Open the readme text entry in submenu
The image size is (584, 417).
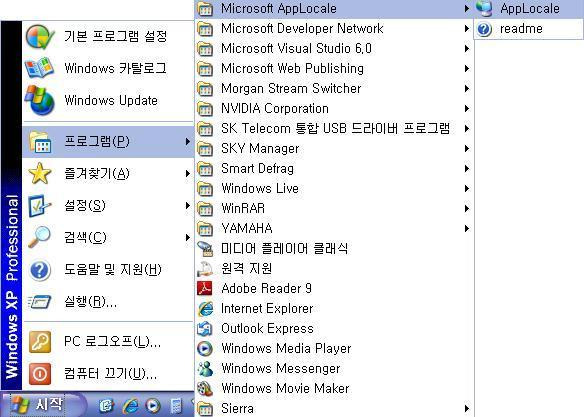521,29
